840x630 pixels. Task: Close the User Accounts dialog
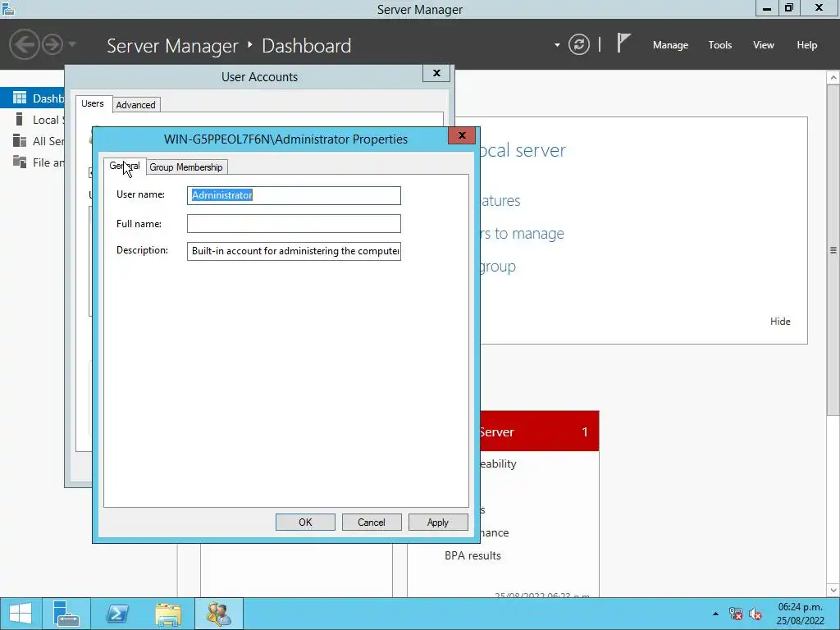[x=436, y=73]
